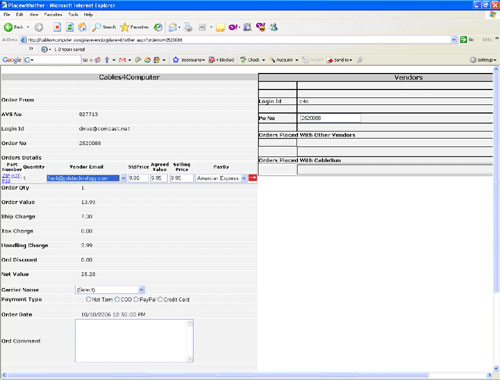
Task: Click the red arrow button in order row
Action: pos(253,178)
